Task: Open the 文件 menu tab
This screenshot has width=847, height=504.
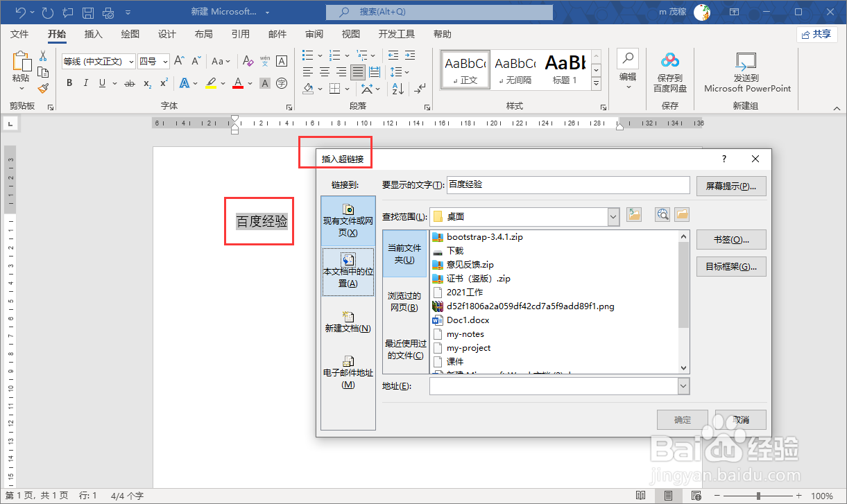Action: click(19, 34)
